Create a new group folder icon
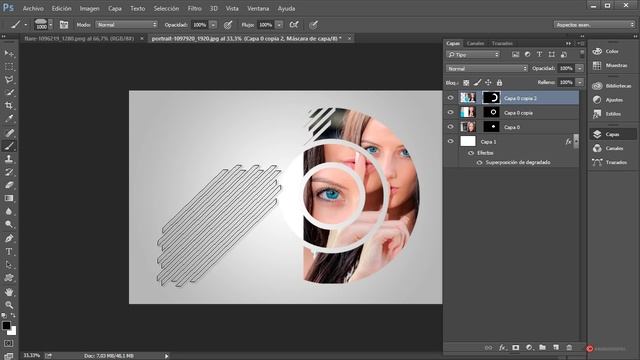 [x=542, y=348]
